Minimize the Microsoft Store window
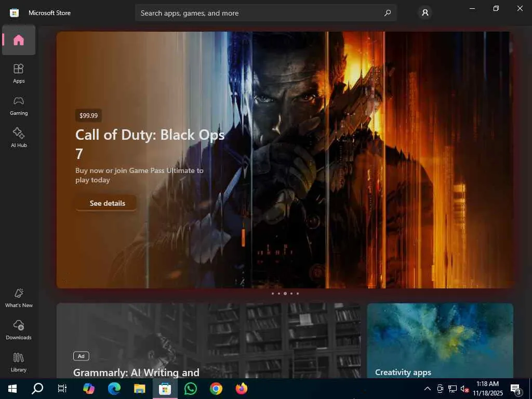Viewport: 532px width, 399px height. tap(472, 8)
